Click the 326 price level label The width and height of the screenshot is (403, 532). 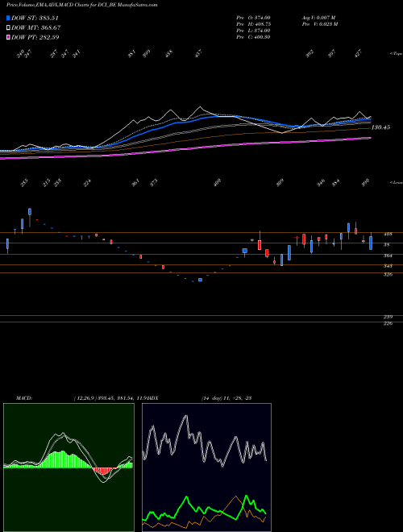(388, 274)
